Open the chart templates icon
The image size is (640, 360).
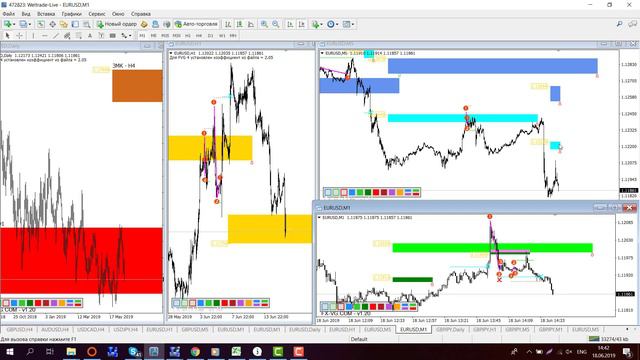346,24
